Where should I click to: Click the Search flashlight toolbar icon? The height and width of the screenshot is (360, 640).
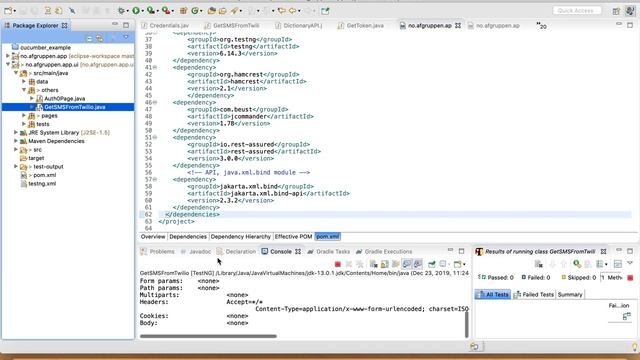(234, 11)
